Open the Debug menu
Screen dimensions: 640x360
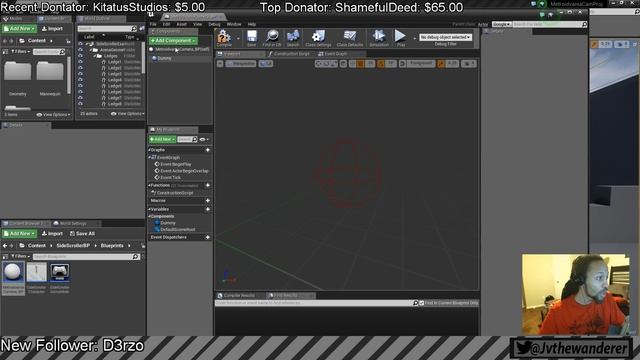pyautogui.click(x=214, y=24)
